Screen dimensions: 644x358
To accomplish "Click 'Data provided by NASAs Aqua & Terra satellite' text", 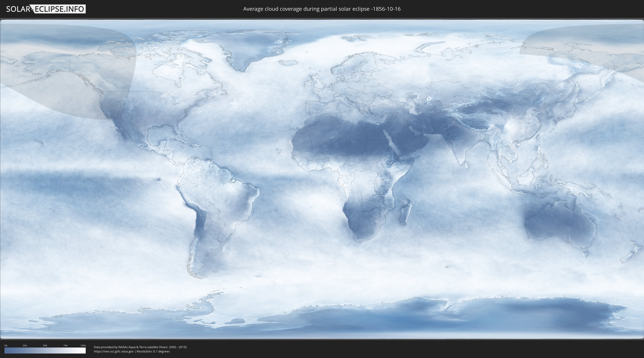I will point(126,347).
